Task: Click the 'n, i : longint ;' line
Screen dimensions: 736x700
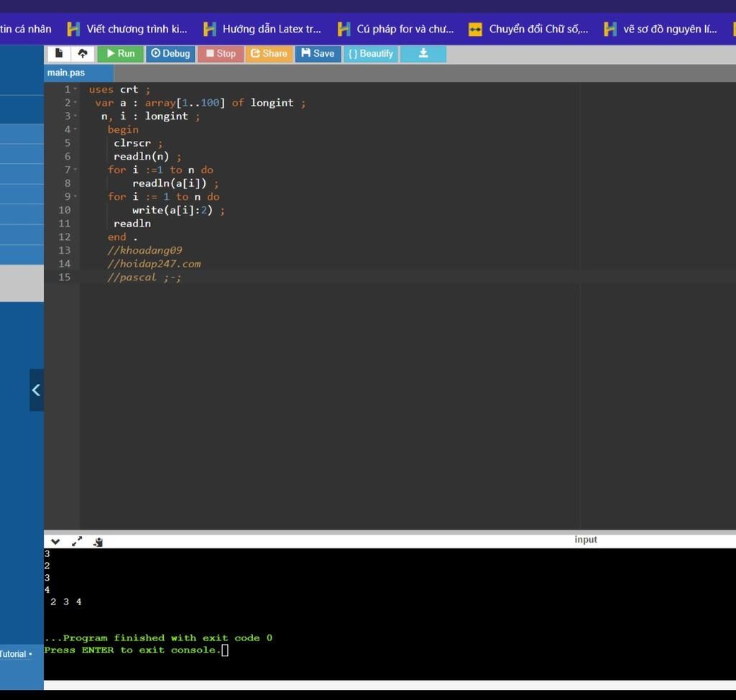Action: 151,116
